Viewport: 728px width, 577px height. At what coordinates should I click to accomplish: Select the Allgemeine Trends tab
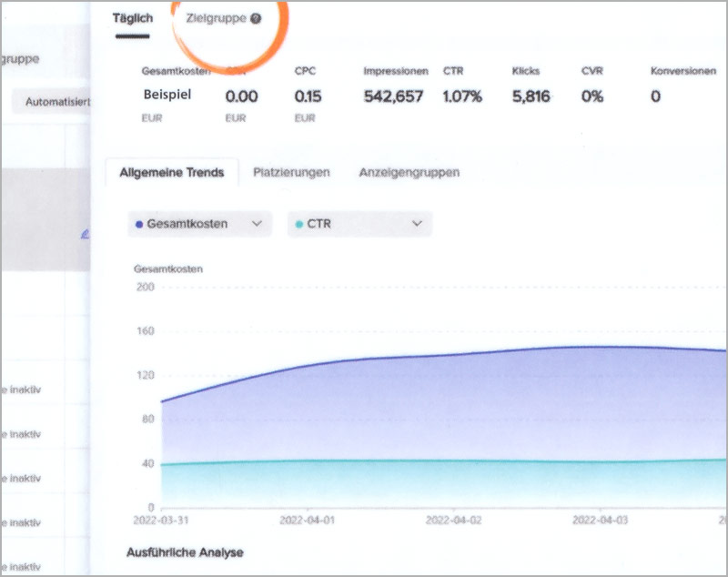(x=172, y=173)
